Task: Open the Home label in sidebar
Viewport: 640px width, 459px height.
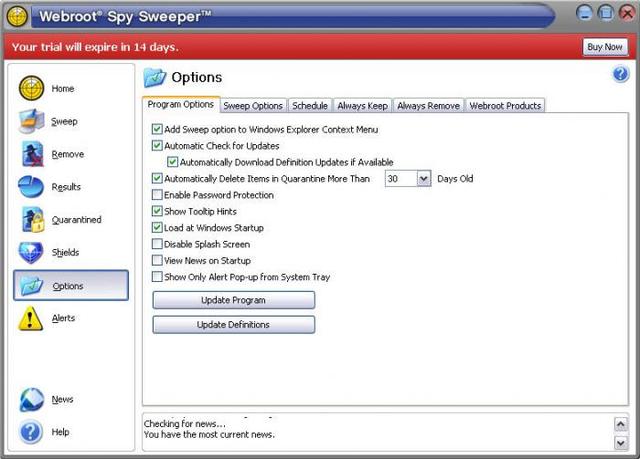Action: click(63, 89)
